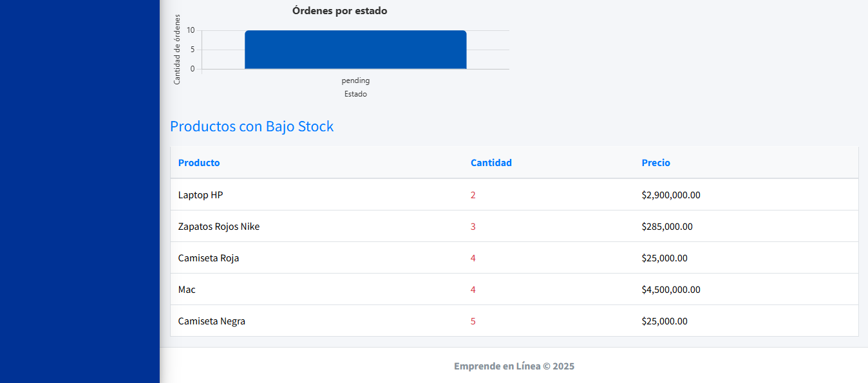Sort by the 'Cantidad' column header

click(x=491, y=163)
